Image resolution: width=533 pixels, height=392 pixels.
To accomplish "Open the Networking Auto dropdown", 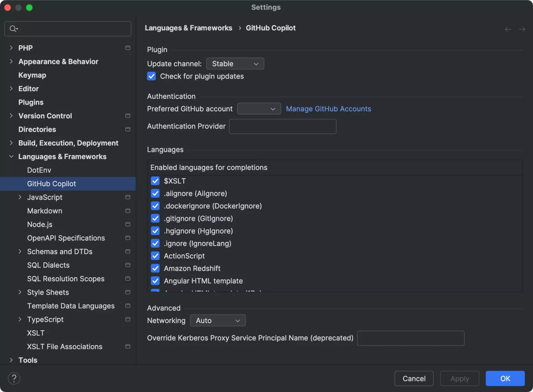I will tap(218, 321).
